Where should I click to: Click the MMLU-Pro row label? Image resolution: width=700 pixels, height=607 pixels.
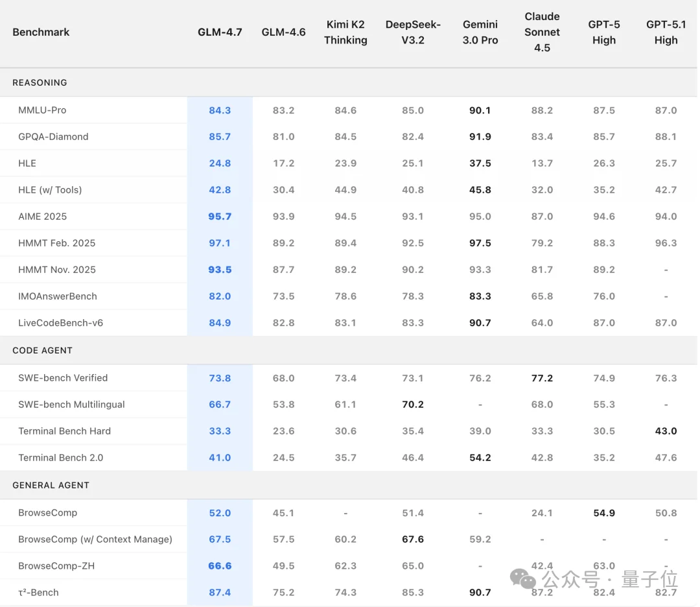42,110
